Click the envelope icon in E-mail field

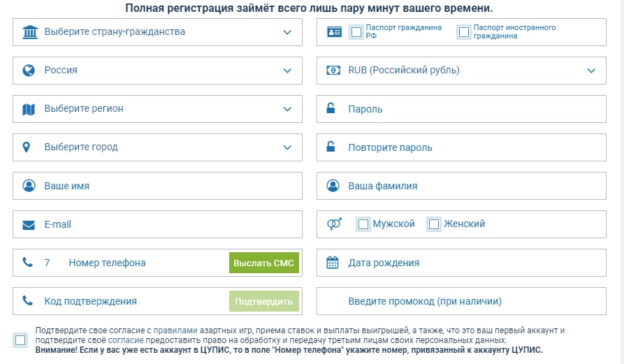pyautogui.click(x=29, y=225)
